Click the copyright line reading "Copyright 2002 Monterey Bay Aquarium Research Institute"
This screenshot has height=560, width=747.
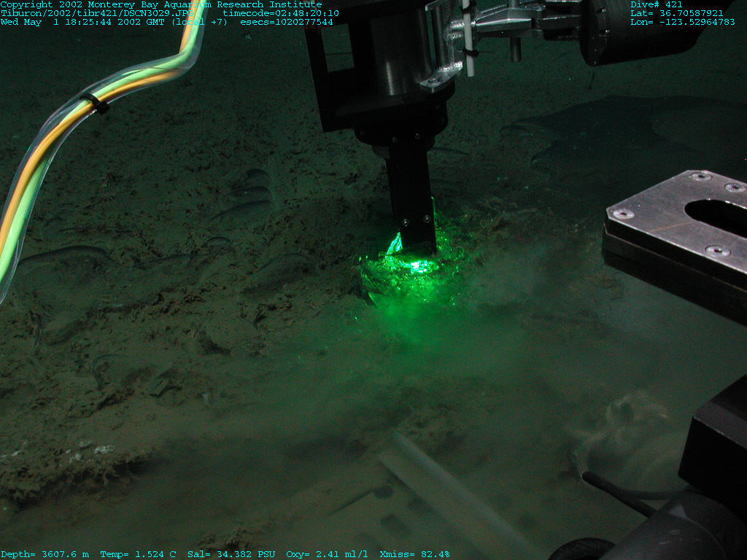point(161,4)
